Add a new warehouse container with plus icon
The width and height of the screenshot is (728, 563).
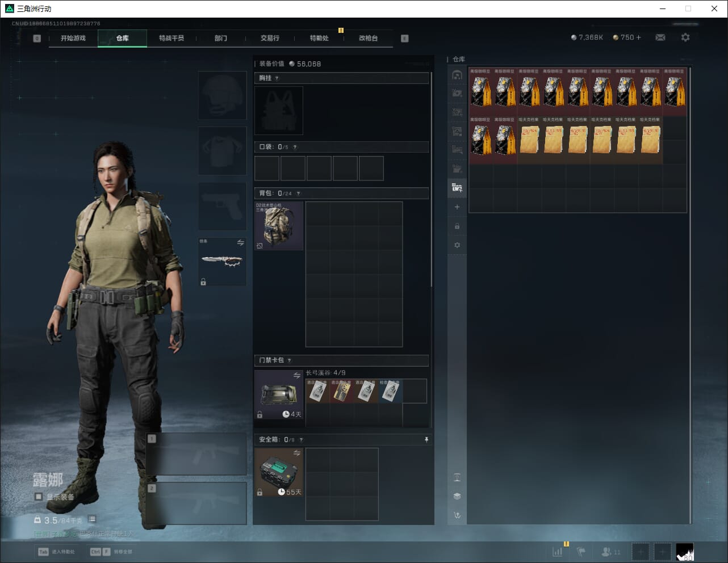coord(457,207)
